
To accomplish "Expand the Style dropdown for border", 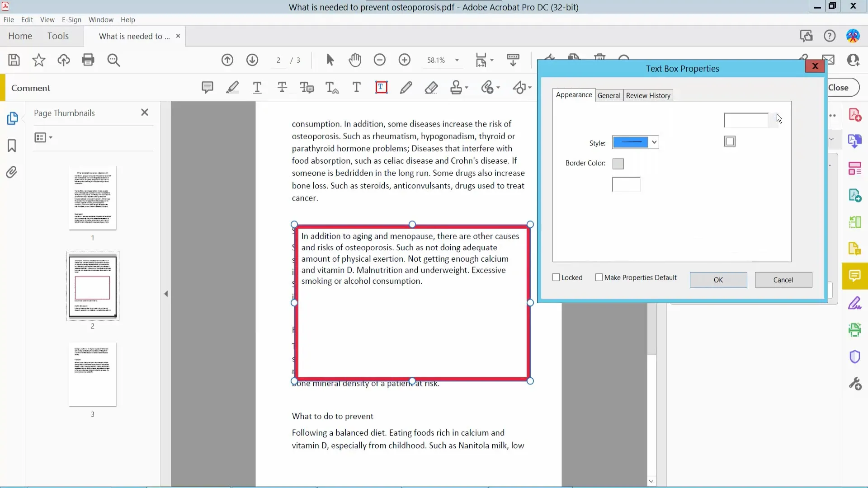I will point(654,142).
